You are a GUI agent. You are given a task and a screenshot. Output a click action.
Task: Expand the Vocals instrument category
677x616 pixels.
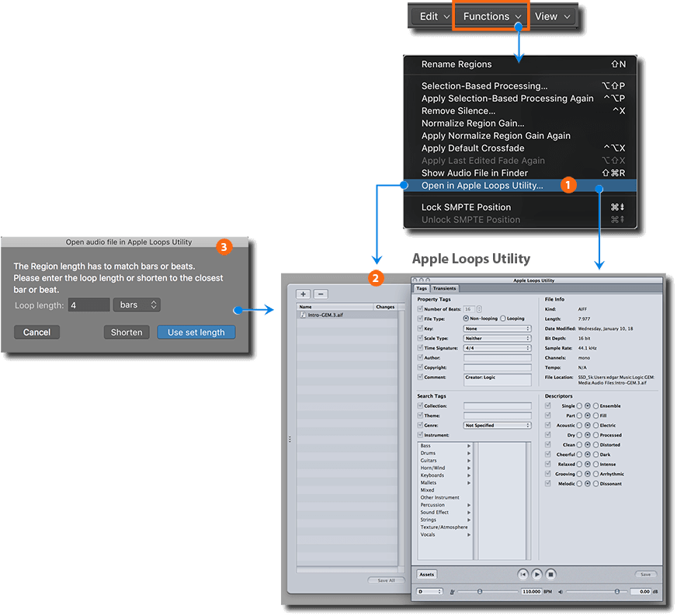470,535
